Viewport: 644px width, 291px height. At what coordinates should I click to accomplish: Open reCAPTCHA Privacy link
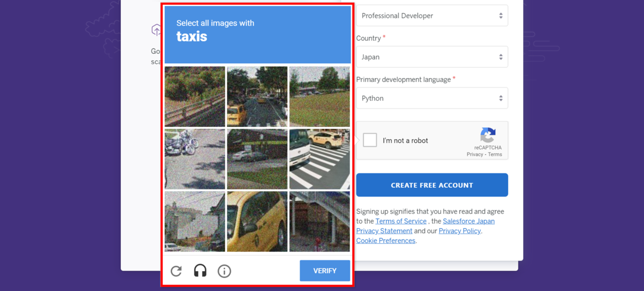pos(474,155)
